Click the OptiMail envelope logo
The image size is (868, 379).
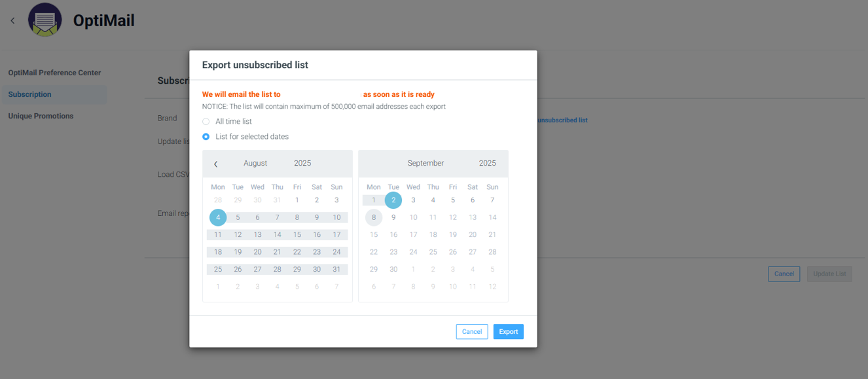pos(45,20)
